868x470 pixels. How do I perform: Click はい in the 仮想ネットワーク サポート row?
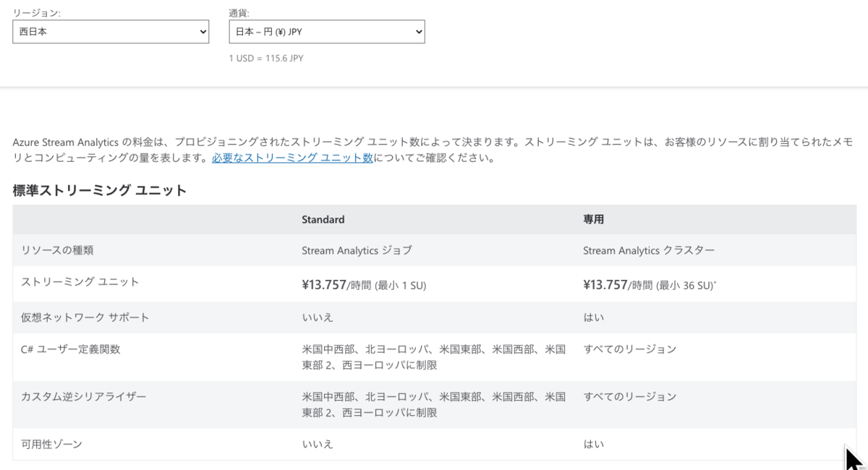point(594,317)
